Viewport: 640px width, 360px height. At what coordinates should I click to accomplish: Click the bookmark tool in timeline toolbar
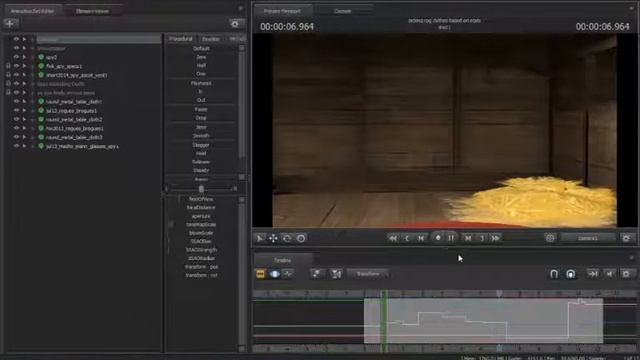click(317, 274)
